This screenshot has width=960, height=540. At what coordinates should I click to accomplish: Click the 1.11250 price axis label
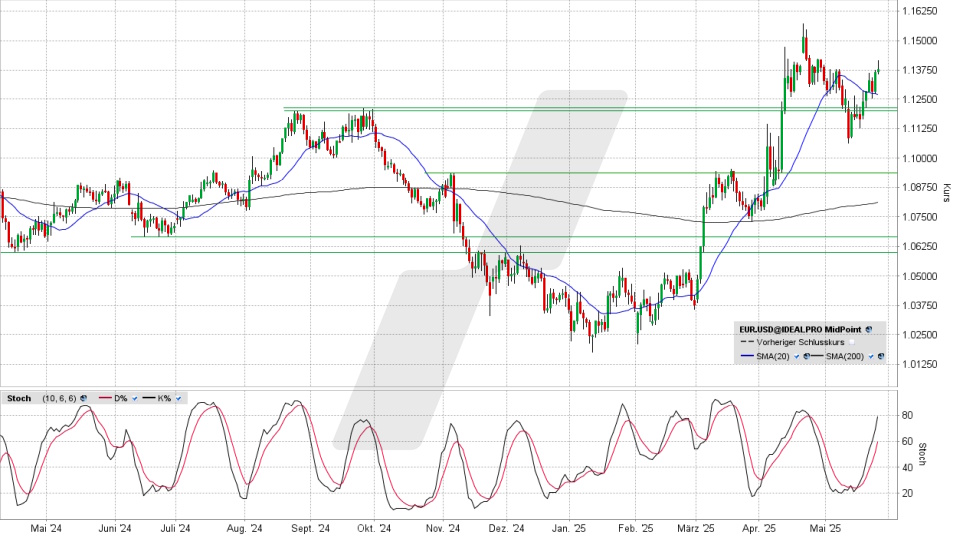click(x=920, y=129)
